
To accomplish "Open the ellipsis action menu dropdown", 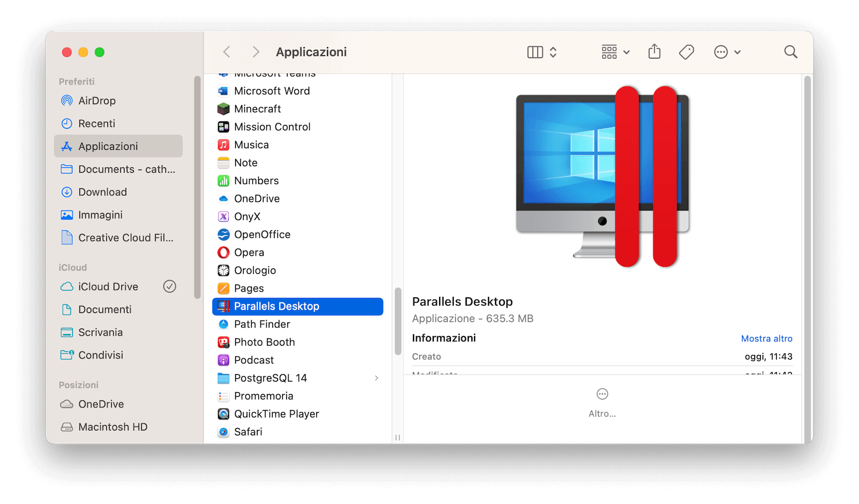I will tap(727, 52).
